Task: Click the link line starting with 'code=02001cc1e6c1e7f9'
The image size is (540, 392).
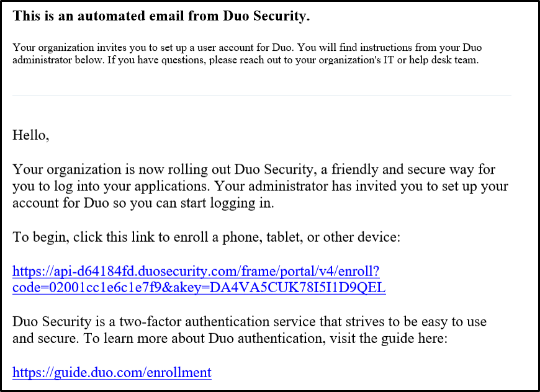Action: click(x=199, y=288)
